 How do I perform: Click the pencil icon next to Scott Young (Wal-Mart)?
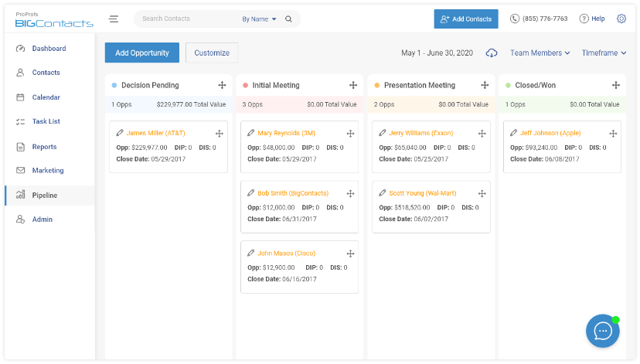coord(383,192)
